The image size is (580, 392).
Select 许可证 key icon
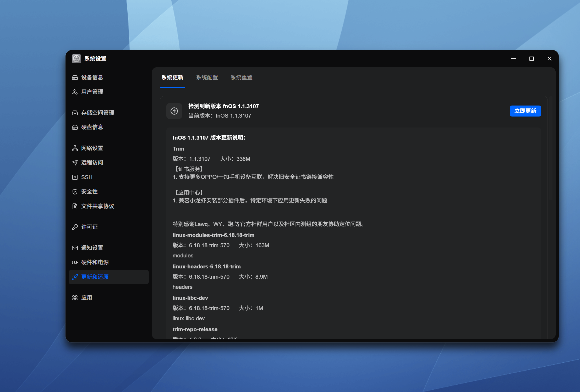pyautogui.click(x=75, y=227)
